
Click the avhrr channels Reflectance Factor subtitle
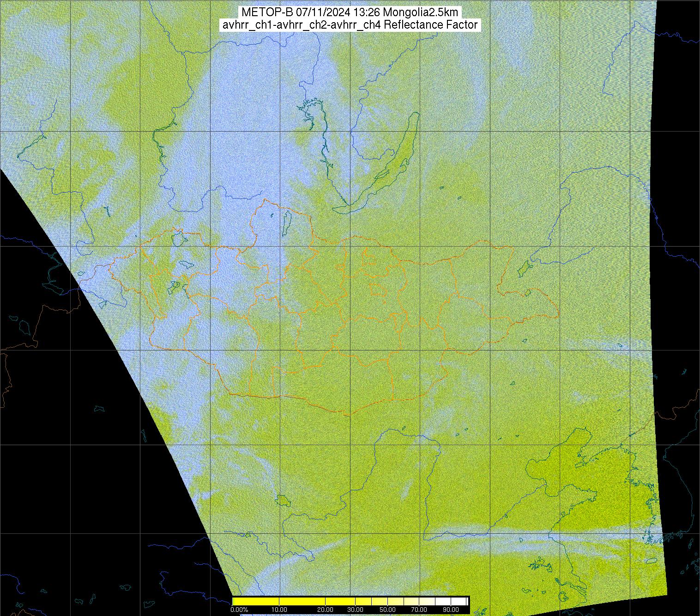[350, 25]
